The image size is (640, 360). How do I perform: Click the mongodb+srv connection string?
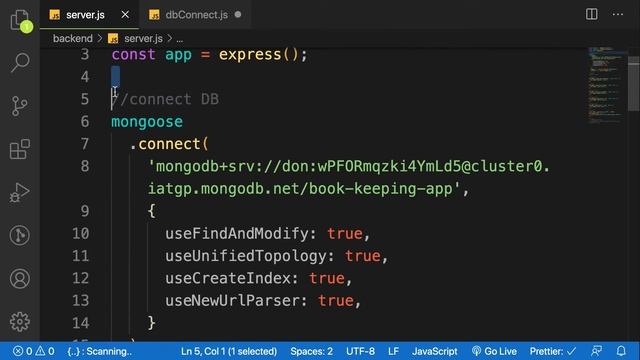click(x=349, y=178)
